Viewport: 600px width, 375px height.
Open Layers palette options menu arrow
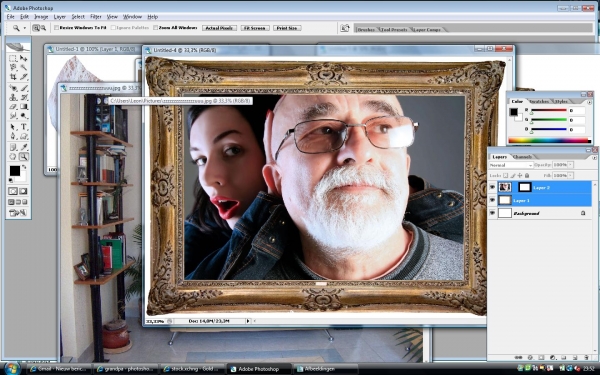tap(595, 158)
